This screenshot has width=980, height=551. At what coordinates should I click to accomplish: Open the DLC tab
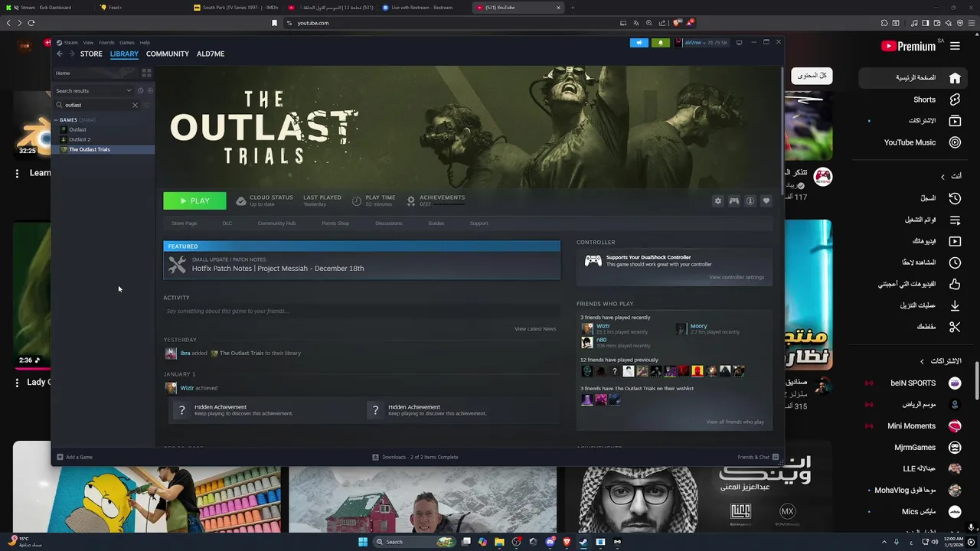coord(227,223)
